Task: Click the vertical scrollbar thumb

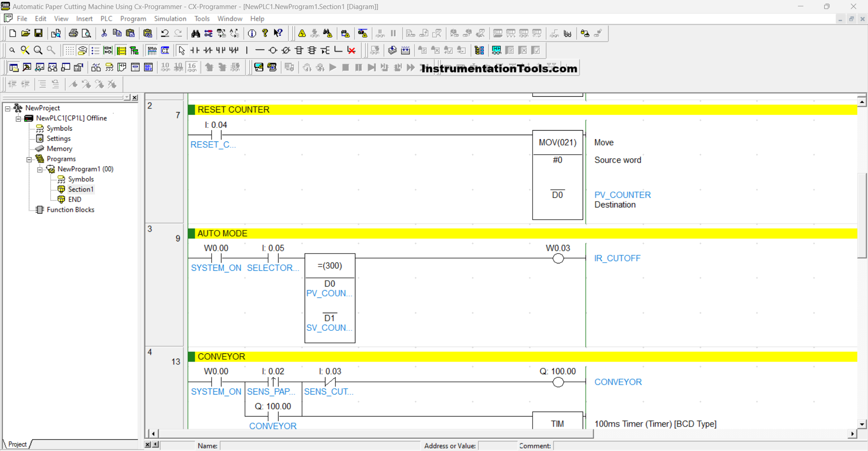Action: pyautogui.click(x=862, y=216)
